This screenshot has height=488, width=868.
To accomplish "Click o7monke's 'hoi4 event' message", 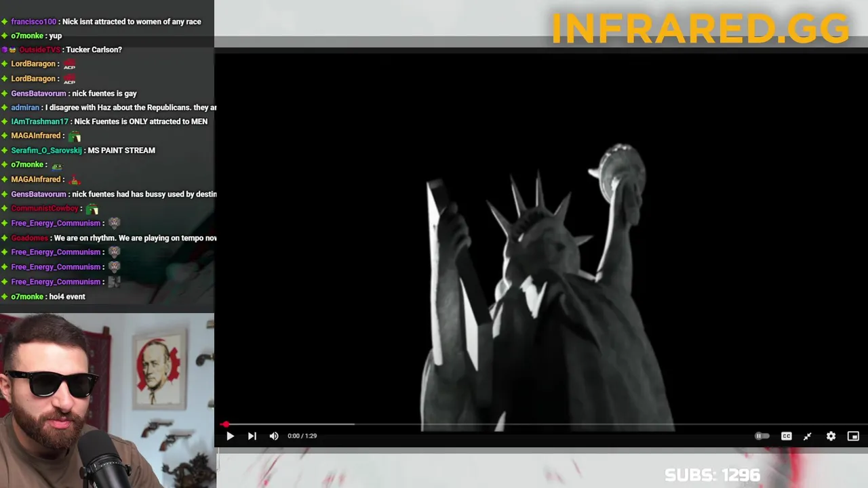I will click(x=67, y=297).
